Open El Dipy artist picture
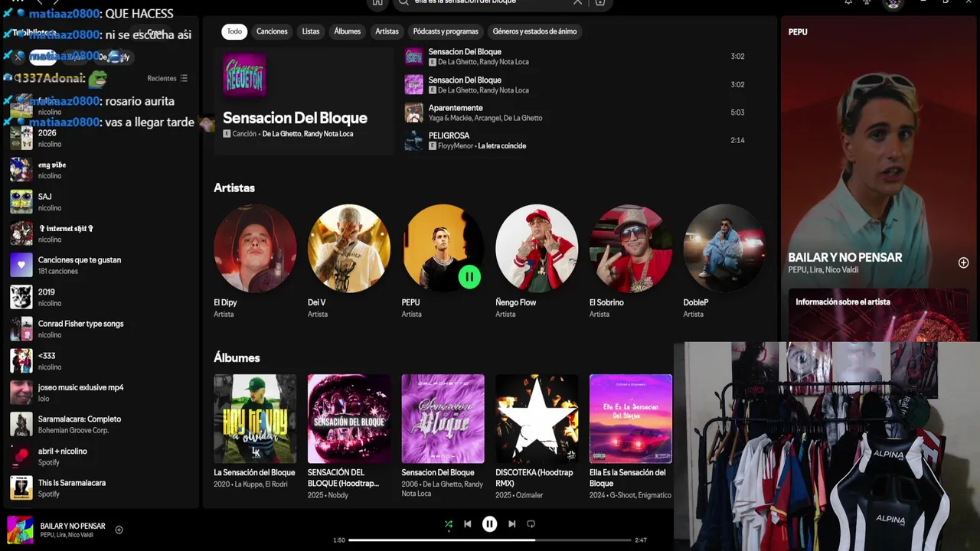The image size is (980, 551). click(x=255, y=248)
